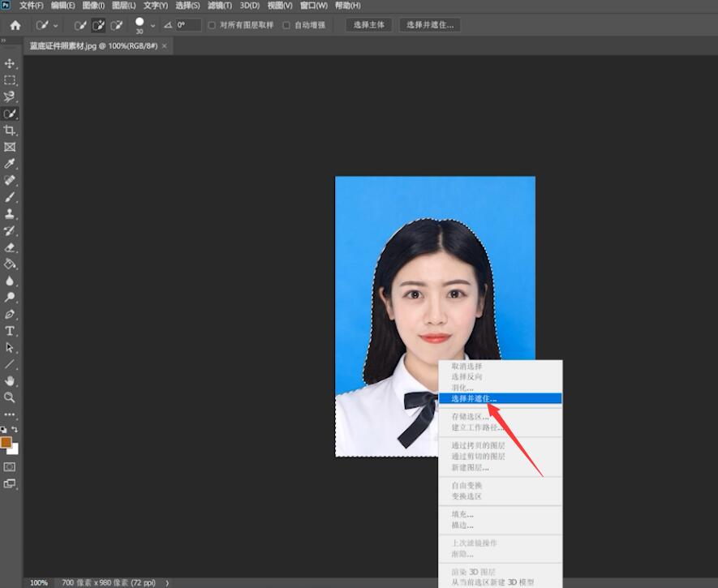Image resolution: width=718 pixels, height=588 pixels.
Task: Toggle Quick Mask mode icon
Action: pyautogui.click(x=10, y=466)
